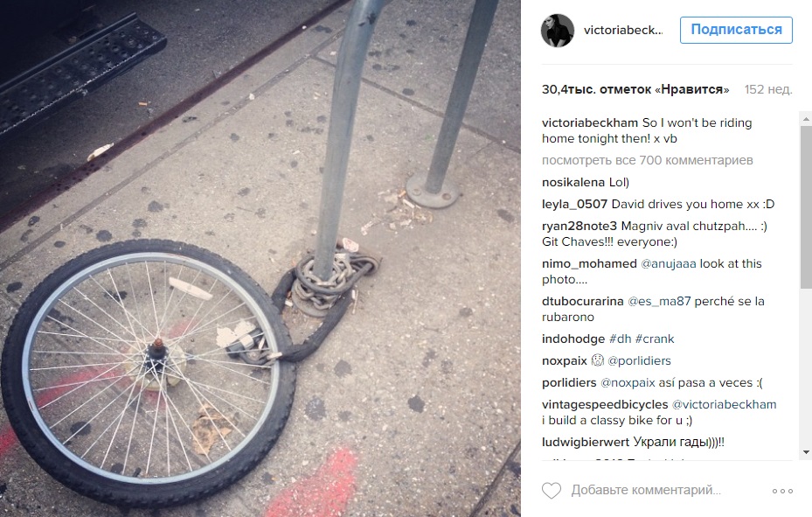Click the 152 нед. timestamp
Viewport: 812px width, 517px height.
[x=768, y=89]
